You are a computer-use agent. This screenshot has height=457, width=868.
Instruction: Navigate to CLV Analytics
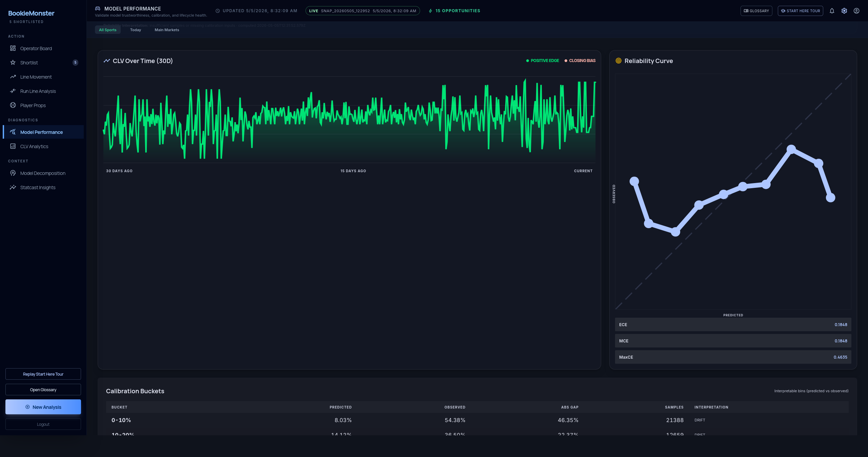click(43, 146)
